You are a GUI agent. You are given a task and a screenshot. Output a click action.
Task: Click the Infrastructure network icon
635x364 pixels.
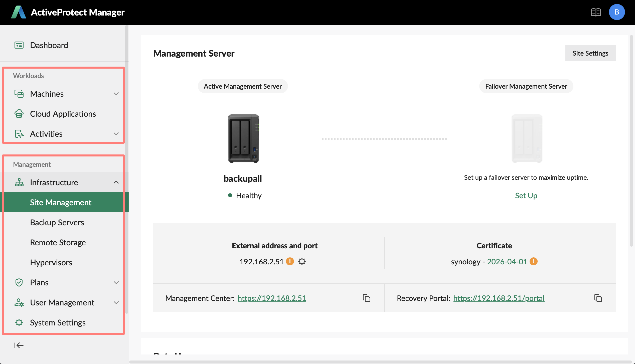point(19,182)
